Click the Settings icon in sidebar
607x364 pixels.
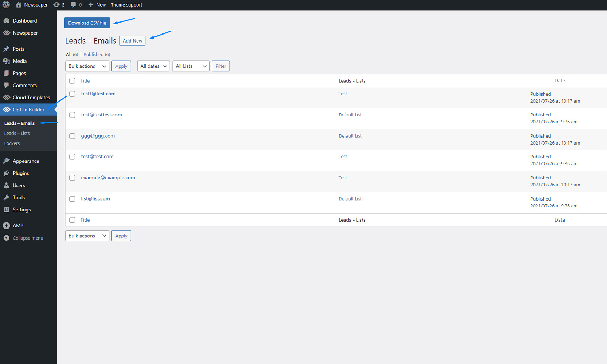tap(7, 210)
